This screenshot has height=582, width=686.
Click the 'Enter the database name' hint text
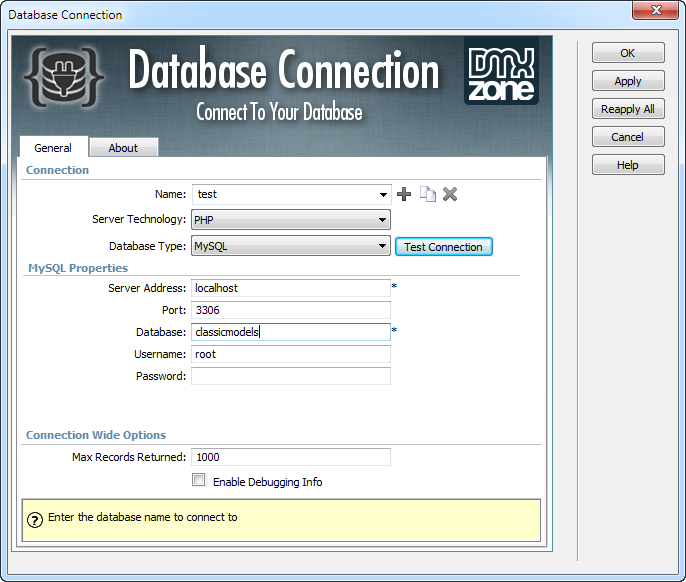143,517
